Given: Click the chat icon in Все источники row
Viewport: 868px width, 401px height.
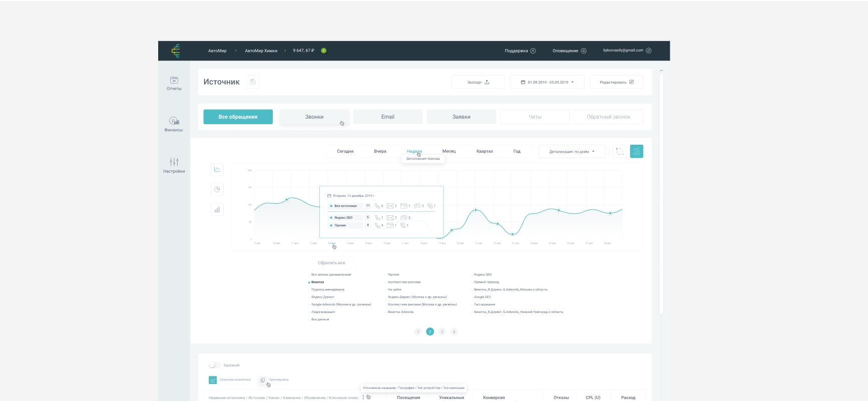Looking at the screenshot, I should tap(417, 206).
